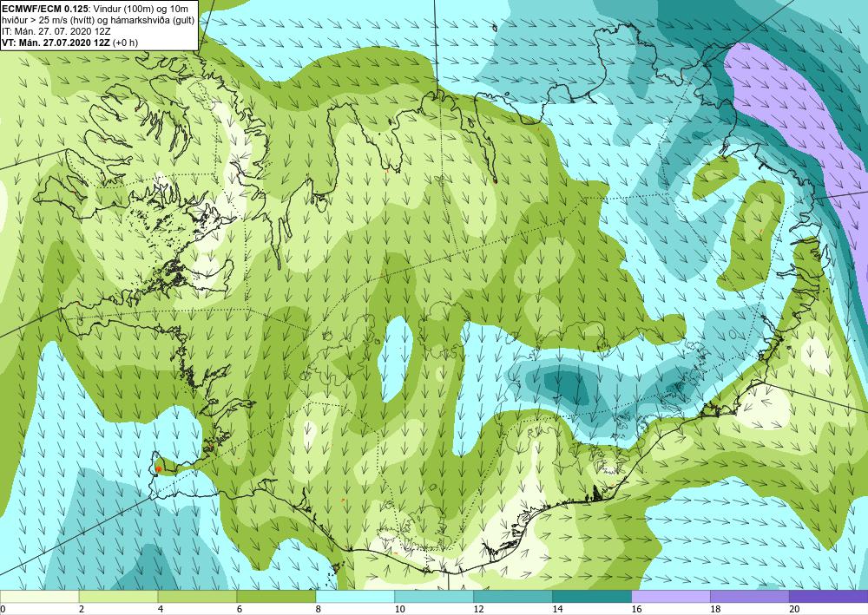This screenshot has height=615, width=868.
Task: Click the 6–8 olive green legend swatch
Action: 276,597
